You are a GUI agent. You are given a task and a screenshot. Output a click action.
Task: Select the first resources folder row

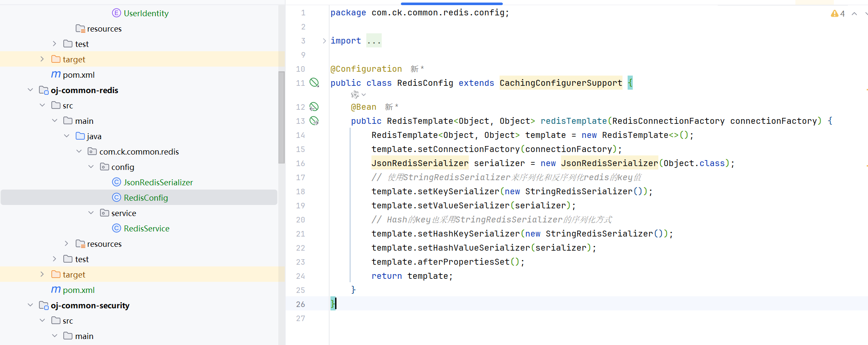pos(142,29)
